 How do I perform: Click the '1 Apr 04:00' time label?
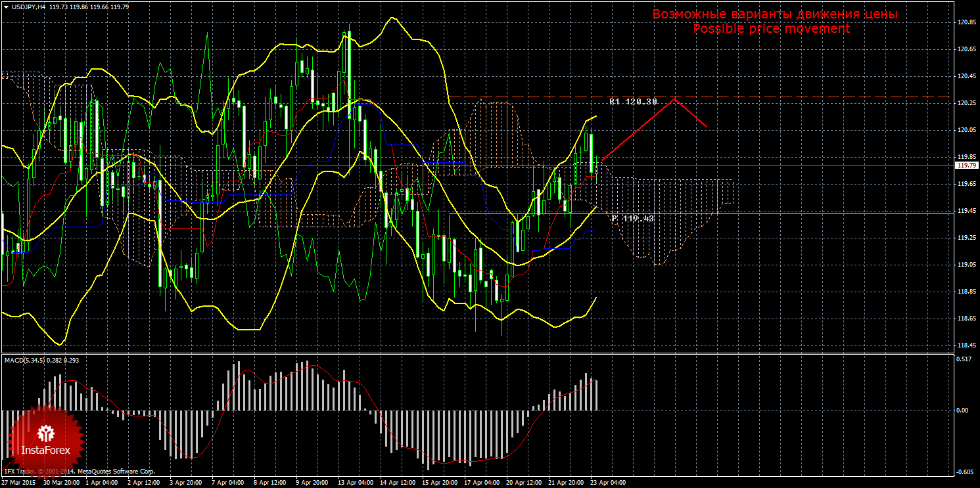click(103, 483)
